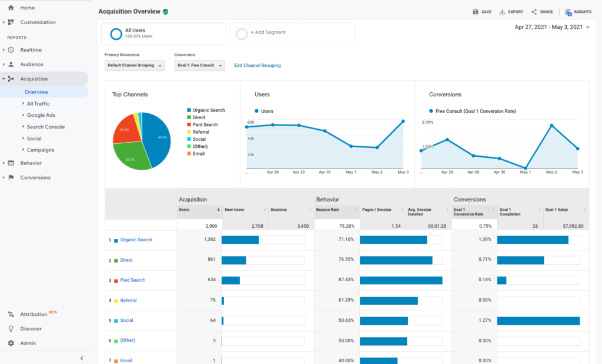Click the Discover lightbulb icon
Image resolution: width=602 pixels, height=364 pixels.
(11, 329)
